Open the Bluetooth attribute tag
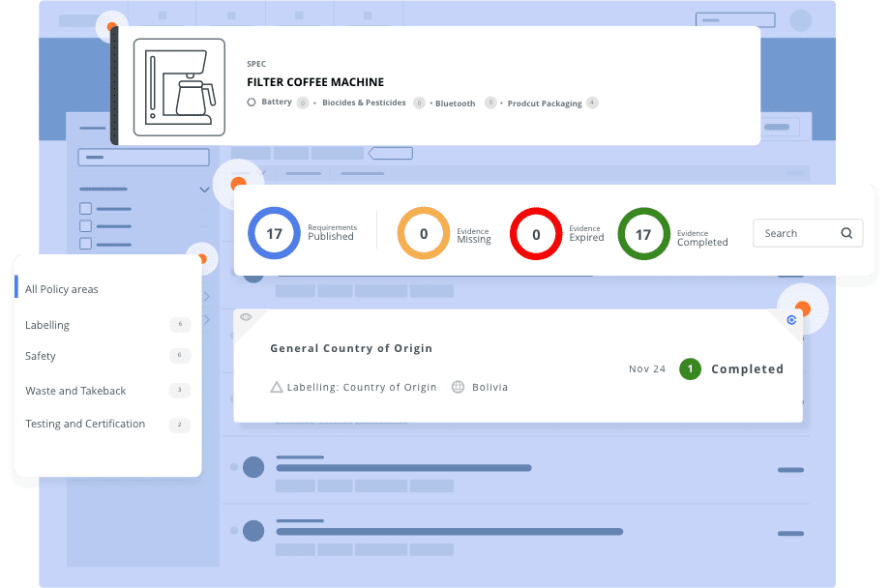 coord(456,103)
